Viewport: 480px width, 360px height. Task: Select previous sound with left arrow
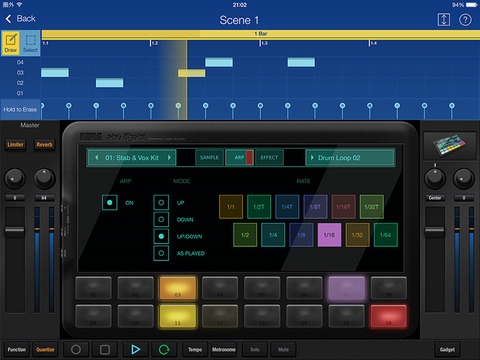point(96,157)
